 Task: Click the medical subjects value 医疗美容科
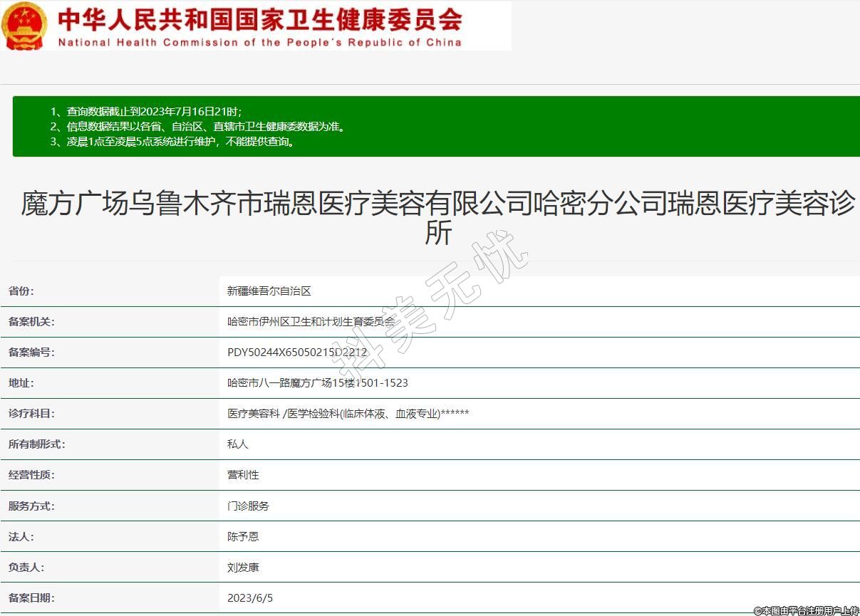click(x=348, y=414)
